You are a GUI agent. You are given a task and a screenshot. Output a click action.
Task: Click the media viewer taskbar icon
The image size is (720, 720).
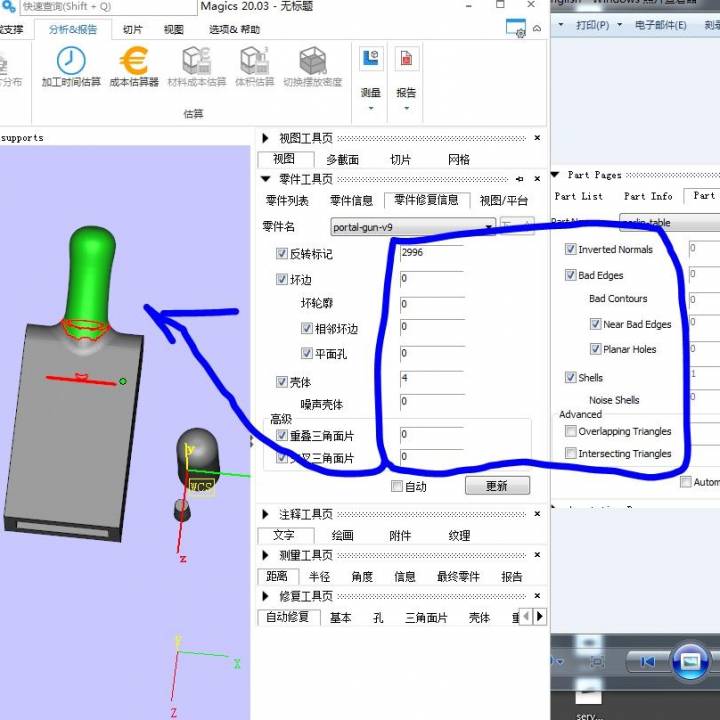point(690,661)
